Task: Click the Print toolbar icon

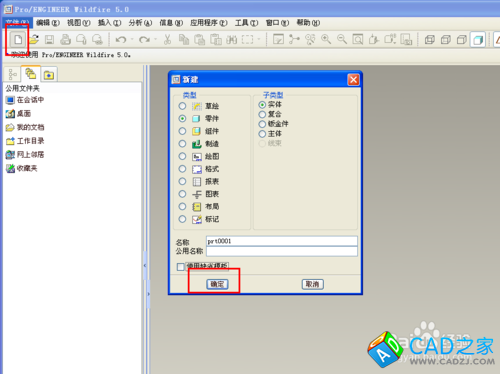Action: point(65,40)
